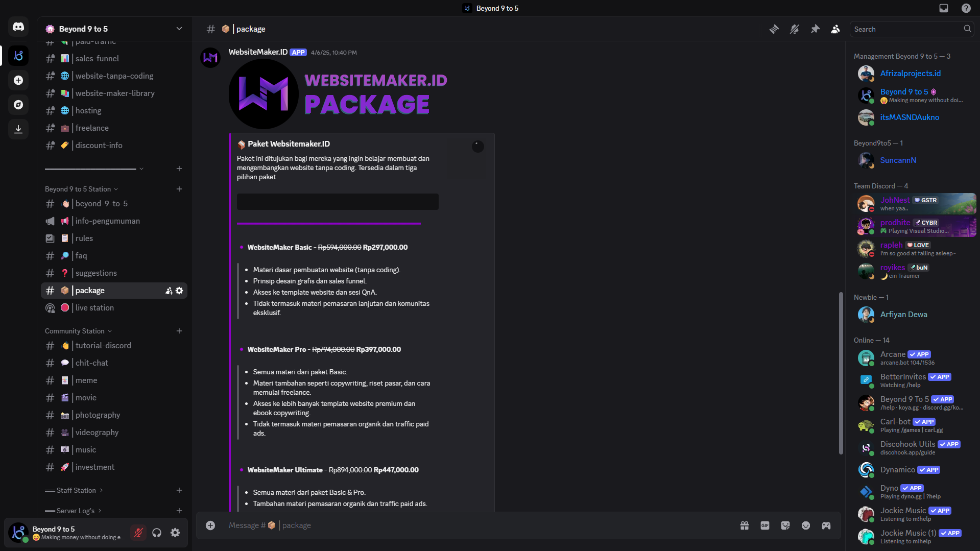The width and height of the screenshot is (980, 551).
Task: Collapse the Community Station category
Action: click(78, 331)
